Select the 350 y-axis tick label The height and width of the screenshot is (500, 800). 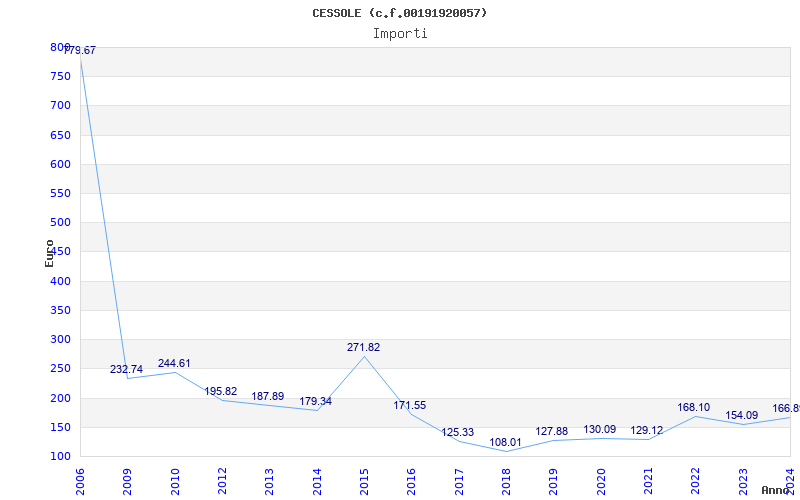60,310
